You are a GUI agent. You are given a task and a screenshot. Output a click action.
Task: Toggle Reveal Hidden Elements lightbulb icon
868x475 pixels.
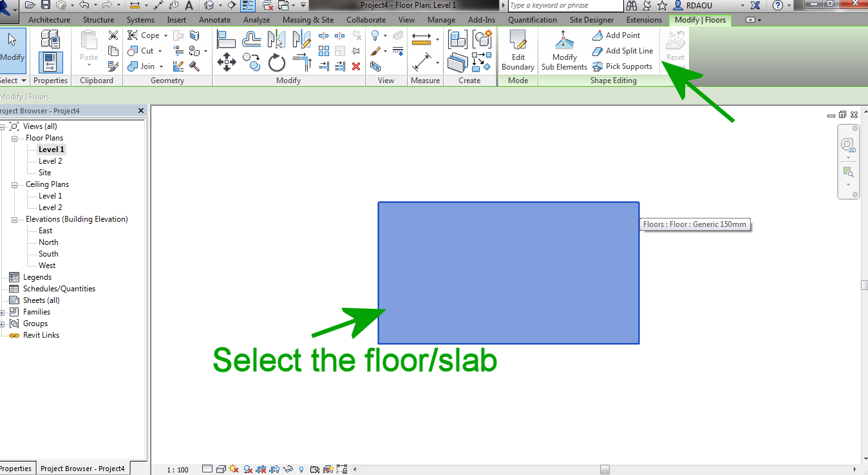pyautogui.click(x=301, y=469)
